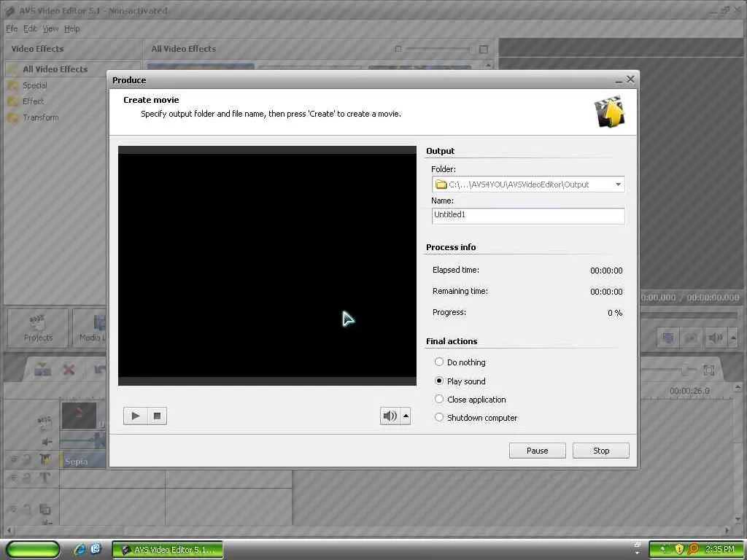Open the Projects section button
This screenshot has height=560, width=747.
point(38,327)
